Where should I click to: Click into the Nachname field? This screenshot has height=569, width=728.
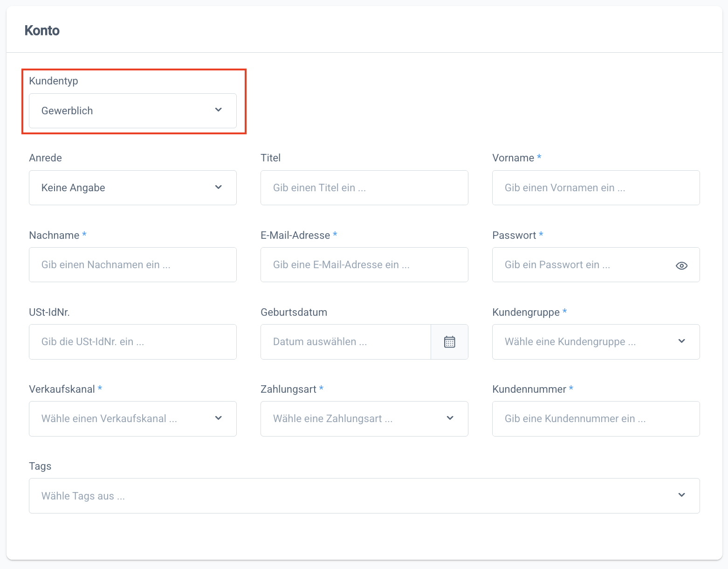point(132,264)
